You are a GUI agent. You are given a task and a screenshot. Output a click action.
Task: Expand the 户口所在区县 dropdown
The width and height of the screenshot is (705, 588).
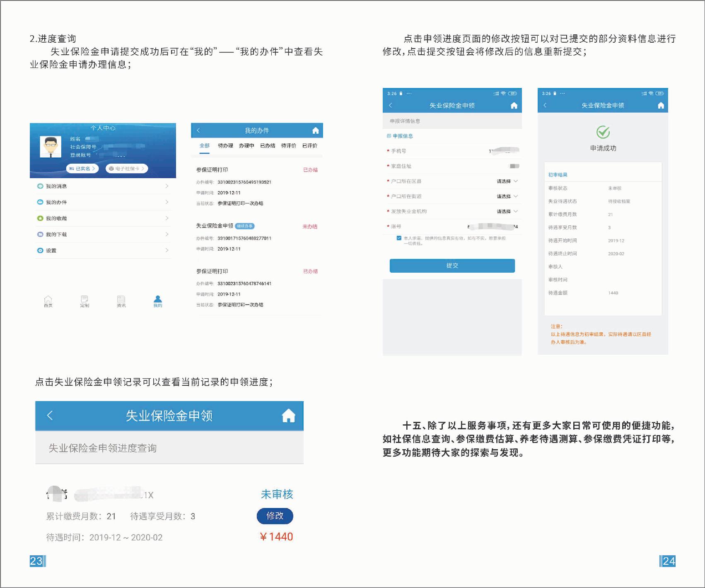click(507, 181)
